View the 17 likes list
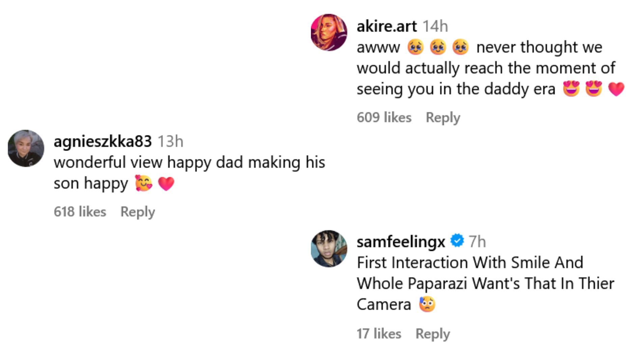 (x=379, y=334)
